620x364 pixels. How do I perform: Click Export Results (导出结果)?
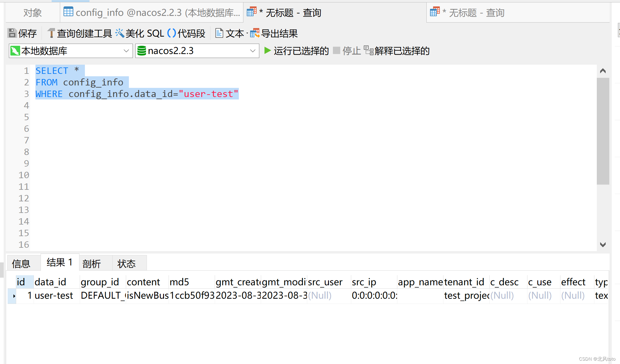(274, 33)
